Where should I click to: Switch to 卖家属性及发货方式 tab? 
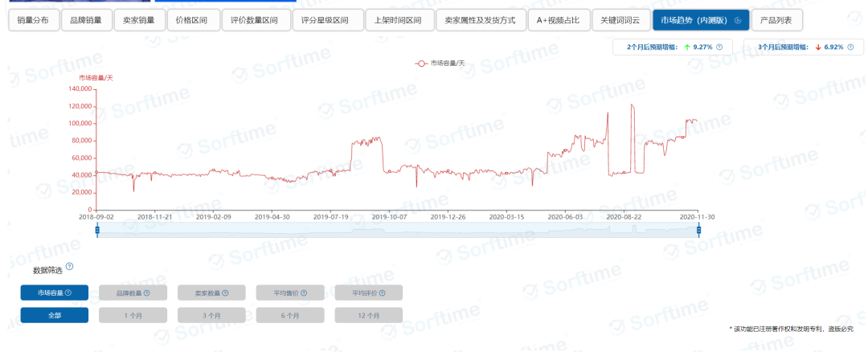click(481, 20)
